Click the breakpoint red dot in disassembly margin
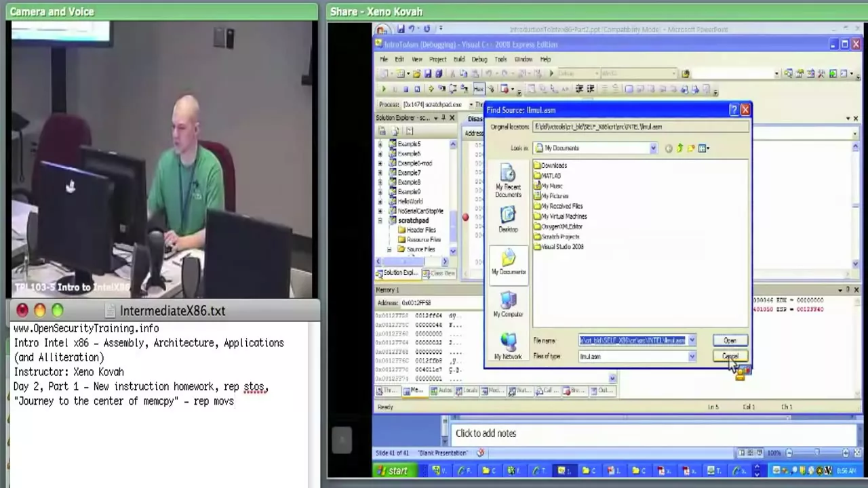The height and width of the screenshot is (488, 868). (465, 217)
